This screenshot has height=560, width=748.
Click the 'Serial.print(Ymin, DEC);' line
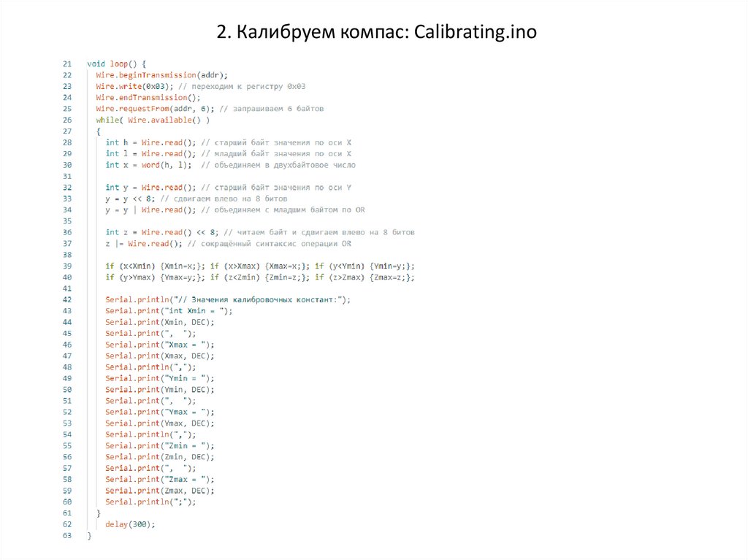click(160, 390)
